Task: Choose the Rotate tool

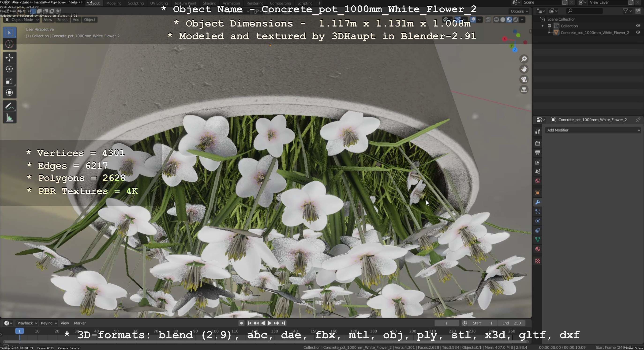Action: click(x=10, y=69)
